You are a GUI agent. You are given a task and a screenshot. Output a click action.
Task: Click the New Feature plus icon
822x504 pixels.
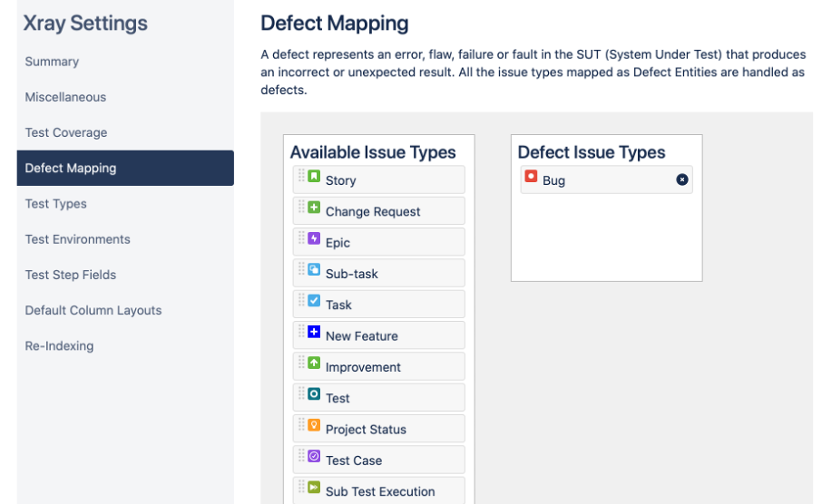314,332
